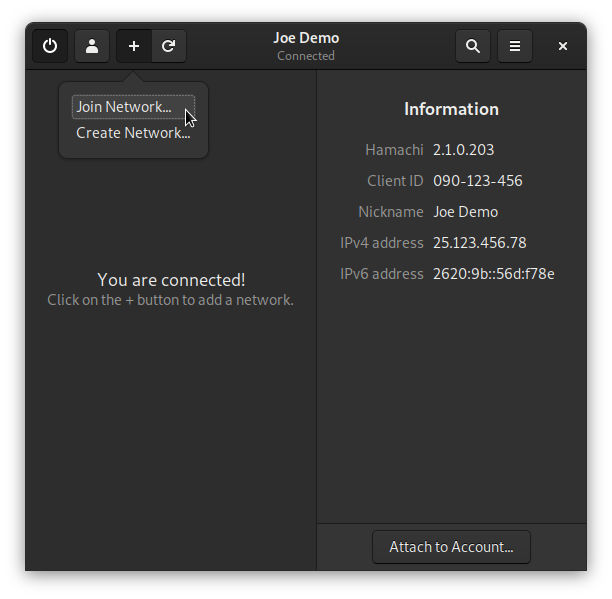Open the account person icon
The width and height of the screenshot is (612, 599).
point(92,46)
